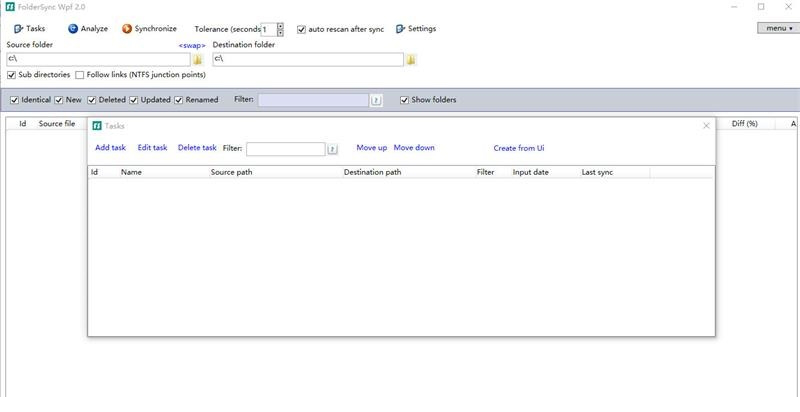Enable Follow links (NTFS junction points)
Image resolution: width=800 pixels, height=412 pixels.
click(x=80, y=75)
